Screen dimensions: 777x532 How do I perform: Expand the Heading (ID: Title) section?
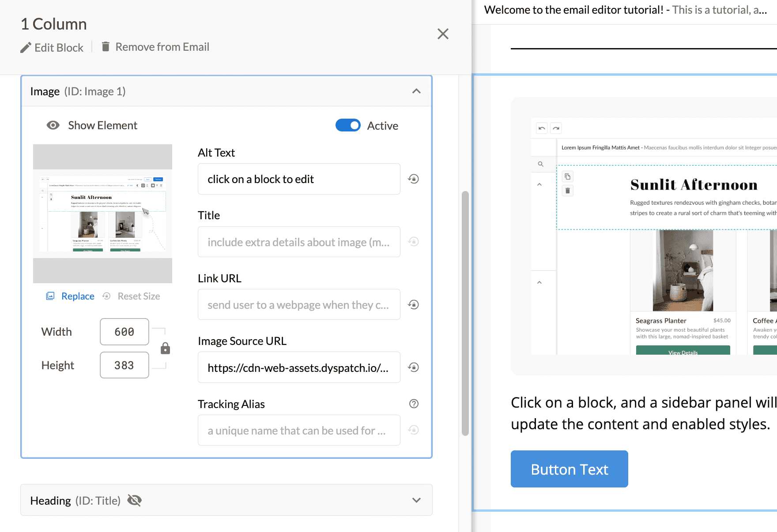point(415,500)
